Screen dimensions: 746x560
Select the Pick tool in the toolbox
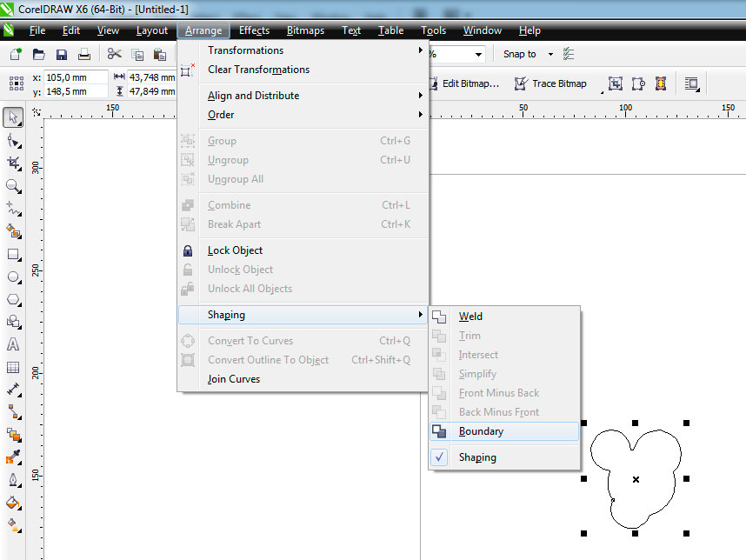click(x=13, y=117)
